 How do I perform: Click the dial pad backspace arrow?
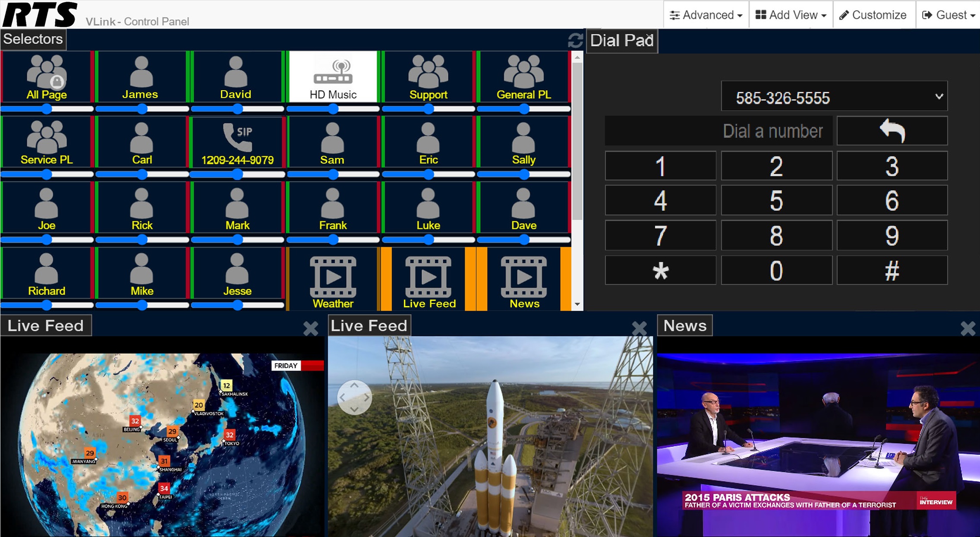pos(892,131)
